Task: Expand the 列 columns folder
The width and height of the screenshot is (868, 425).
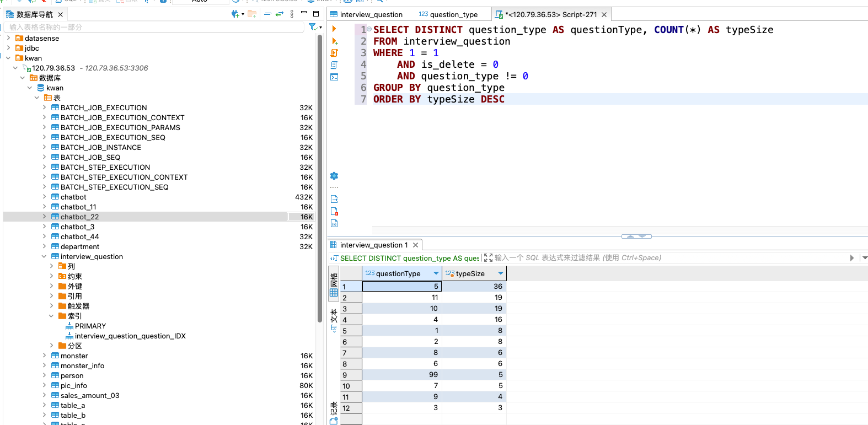Action: pos(51,266)
